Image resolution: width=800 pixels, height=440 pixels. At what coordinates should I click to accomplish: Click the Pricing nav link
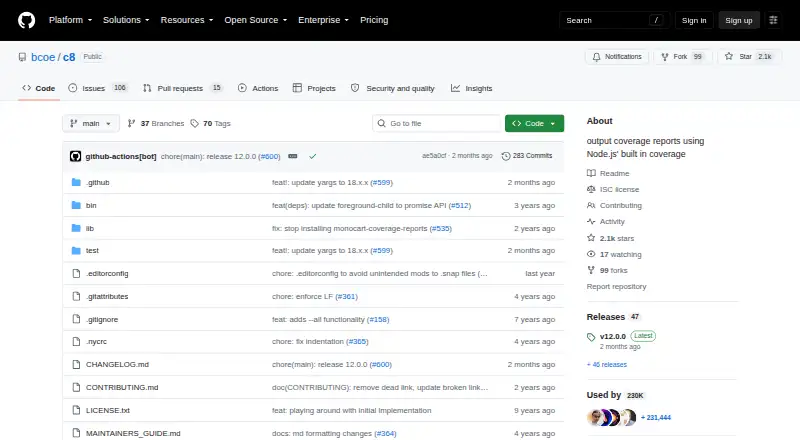tap(374, 20)
